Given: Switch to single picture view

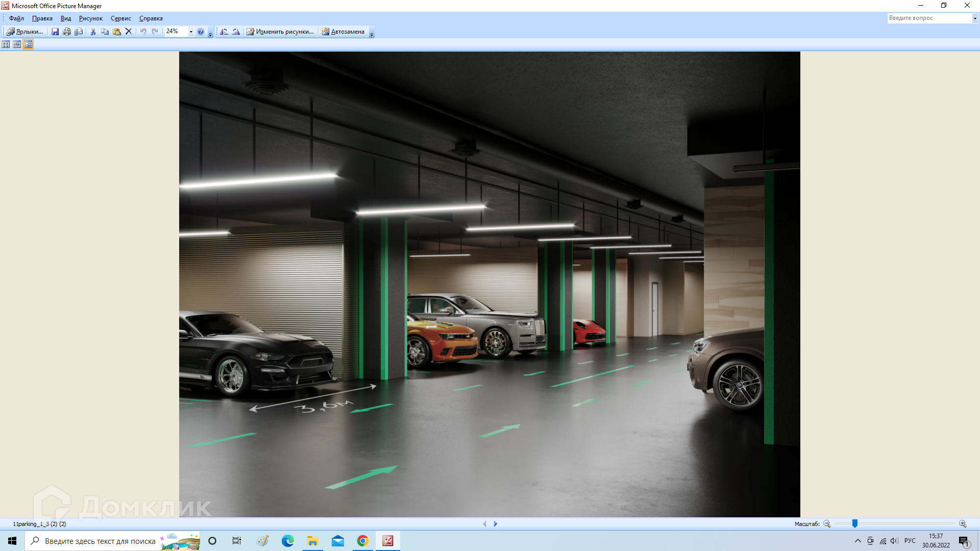Looking at the screenshot, I should [28, 44].
